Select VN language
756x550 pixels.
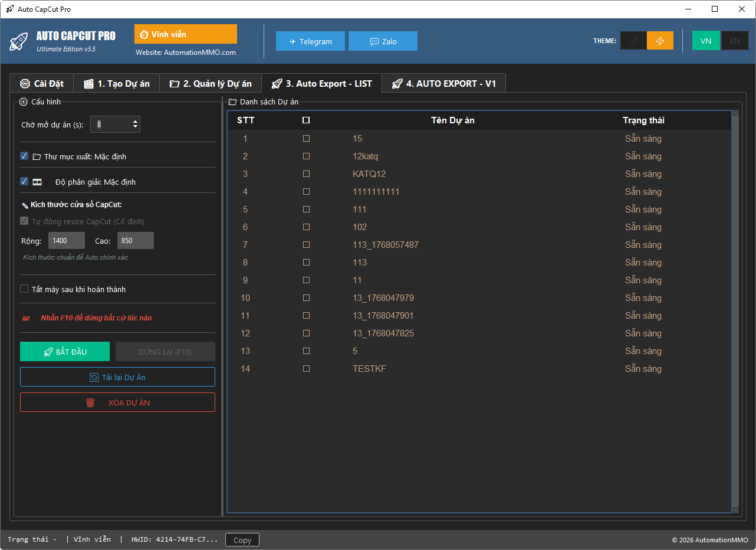pos(706,41)
